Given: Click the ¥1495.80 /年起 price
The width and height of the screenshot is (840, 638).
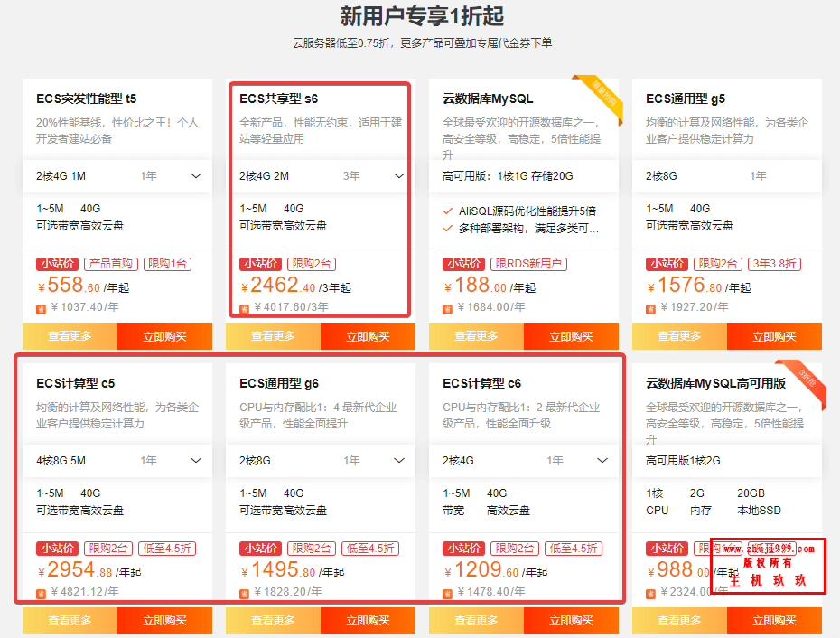Looking at the screenshot, I should pos(293,570).
